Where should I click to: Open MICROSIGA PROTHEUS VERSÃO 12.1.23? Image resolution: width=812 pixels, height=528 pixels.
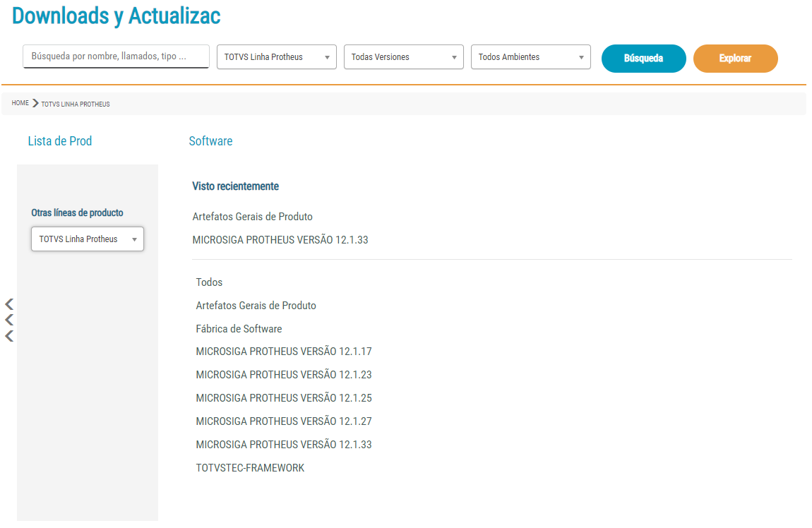click(x=284, y=375)
